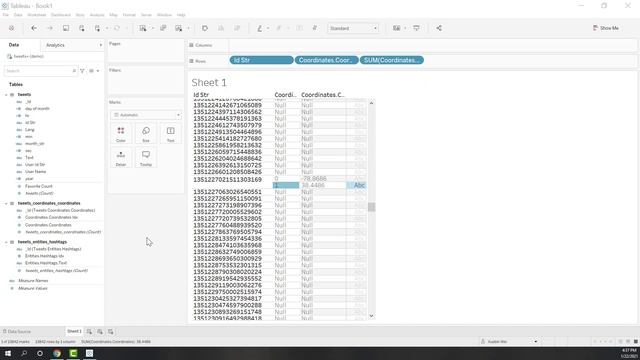This screenshot has height=360, width=640.
Task: Select the Favorite Count field
Action: pyautogui.click(x=39, y=186)
